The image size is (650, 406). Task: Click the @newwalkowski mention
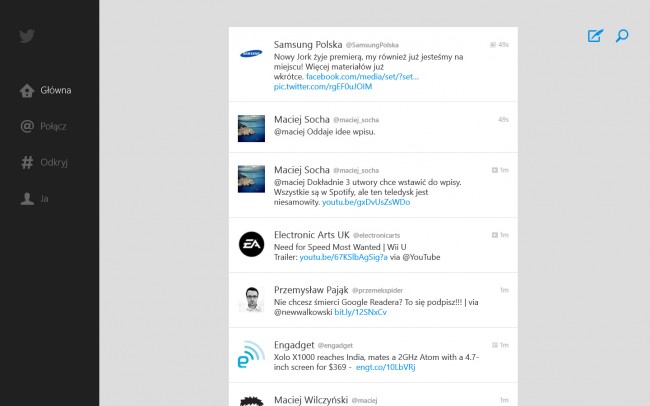[x=303, y=312]
